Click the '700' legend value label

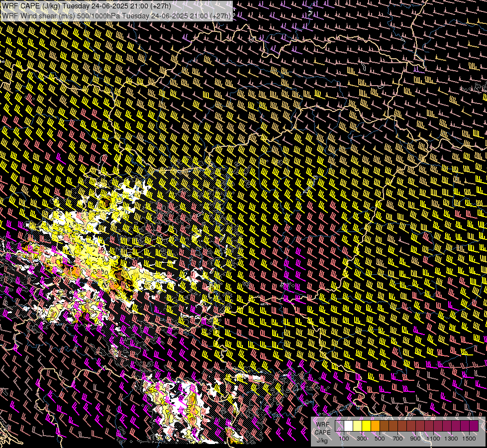click(x=397, y=439)
